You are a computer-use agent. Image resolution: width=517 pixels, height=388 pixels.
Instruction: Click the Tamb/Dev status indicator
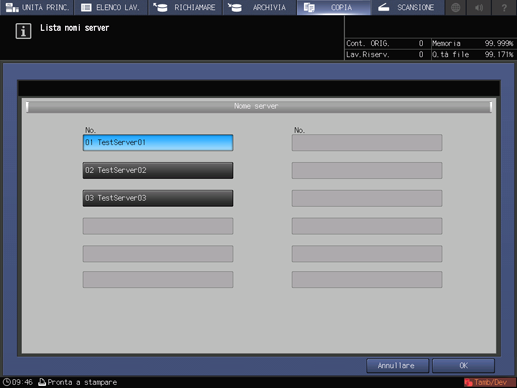click(490, 382)
